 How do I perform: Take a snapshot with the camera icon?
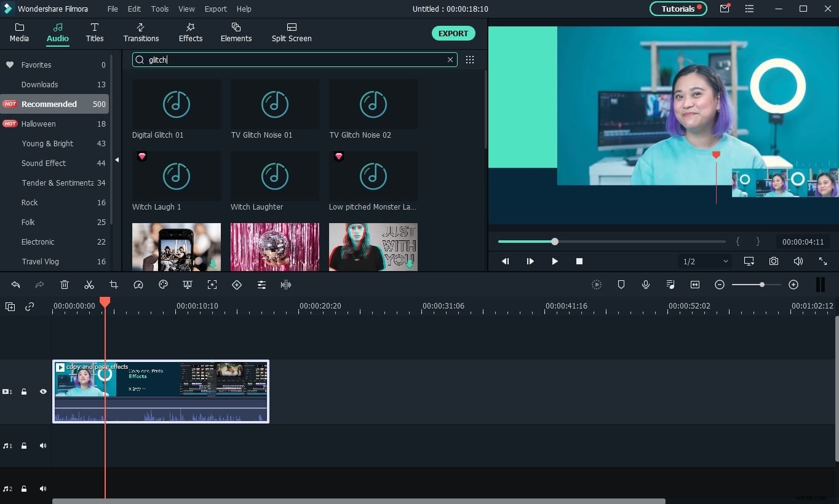point(774,261)
